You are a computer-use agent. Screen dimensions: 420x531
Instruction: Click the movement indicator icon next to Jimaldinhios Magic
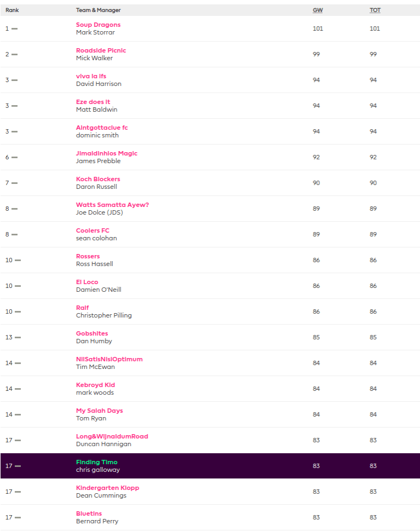[x=14, y=157]
